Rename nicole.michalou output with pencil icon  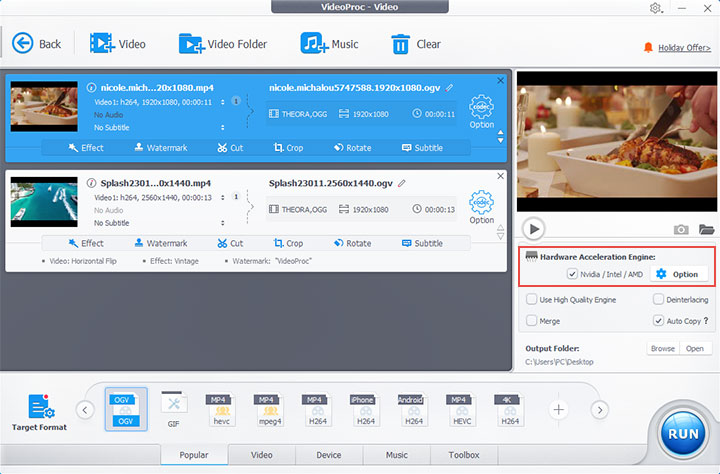[x=449, y=88]
